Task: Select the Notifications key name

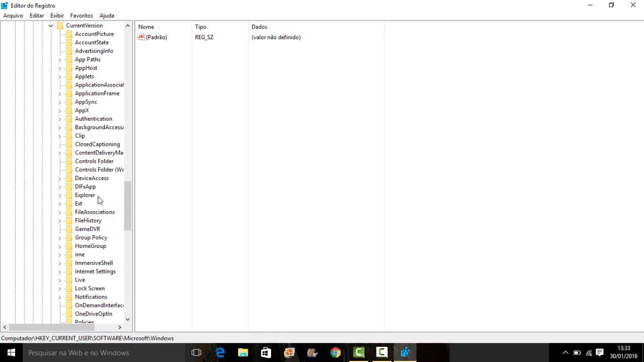Action: coord(91,297)
